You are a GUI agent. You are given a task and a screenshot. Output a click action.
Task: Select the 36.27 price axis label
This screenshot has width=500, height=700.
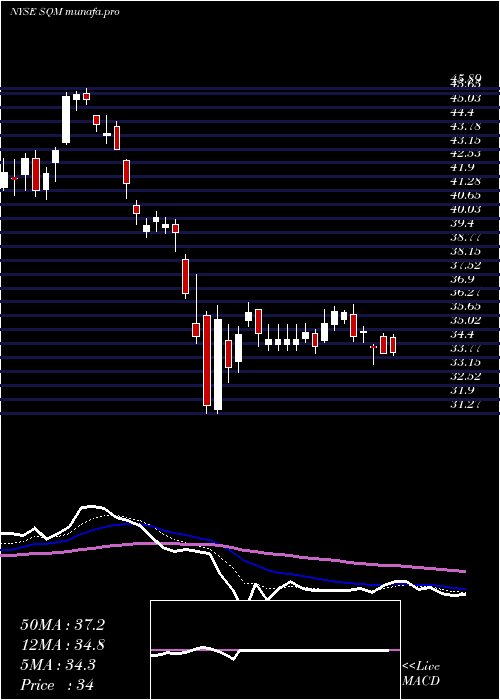pyautogui.click(x=466, y=293)
